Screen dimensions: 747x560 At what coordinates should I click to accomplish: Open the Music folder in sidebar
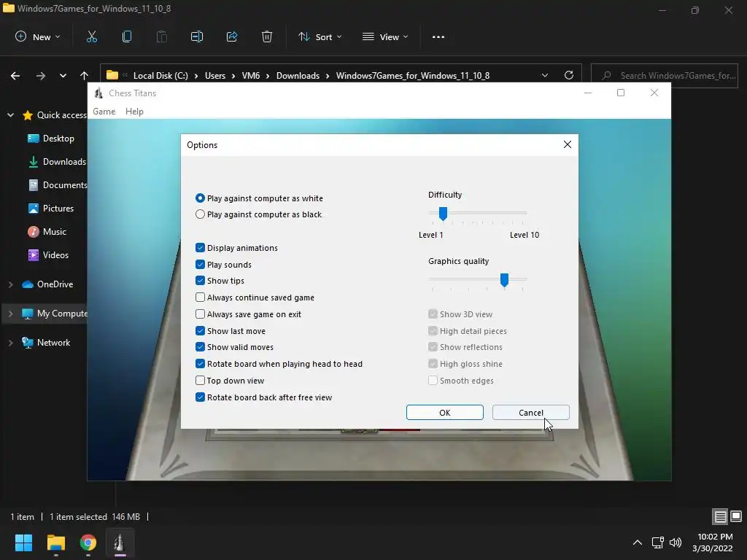[x=54, y=231]
